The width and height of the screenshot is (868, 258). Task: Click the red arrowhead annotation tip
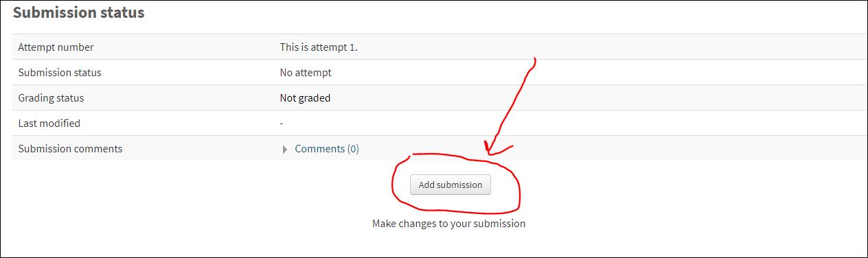tap(490, 154)
